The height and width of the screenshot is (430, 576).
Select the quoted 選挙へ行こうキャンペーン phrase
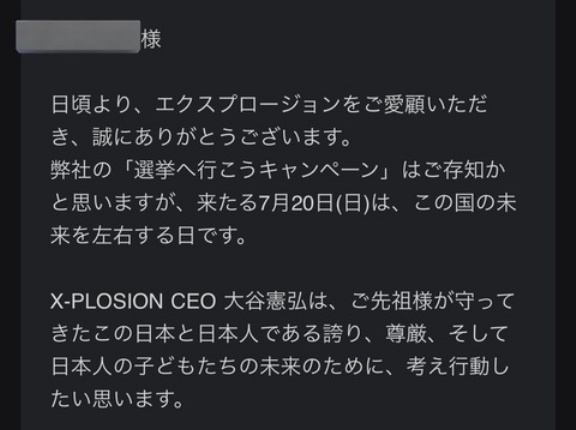pos(256,170)
